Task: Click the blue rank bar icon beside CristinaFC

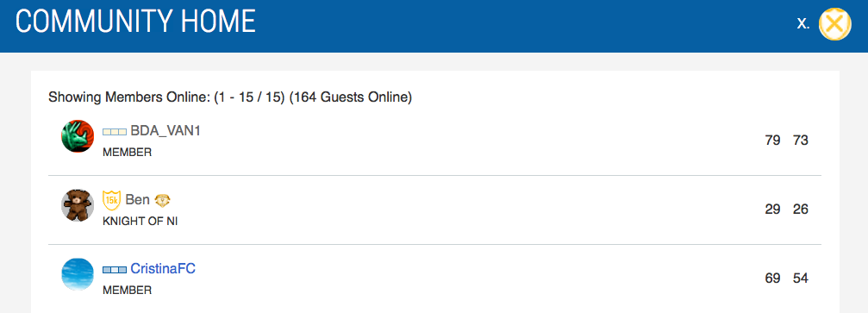Action: coord(115,270)
